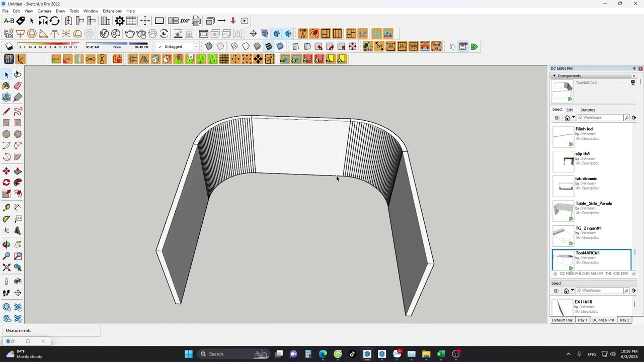Pick the Tape Measure tool
This screenshot has height=362, width=644.
(x=7, y=208)
